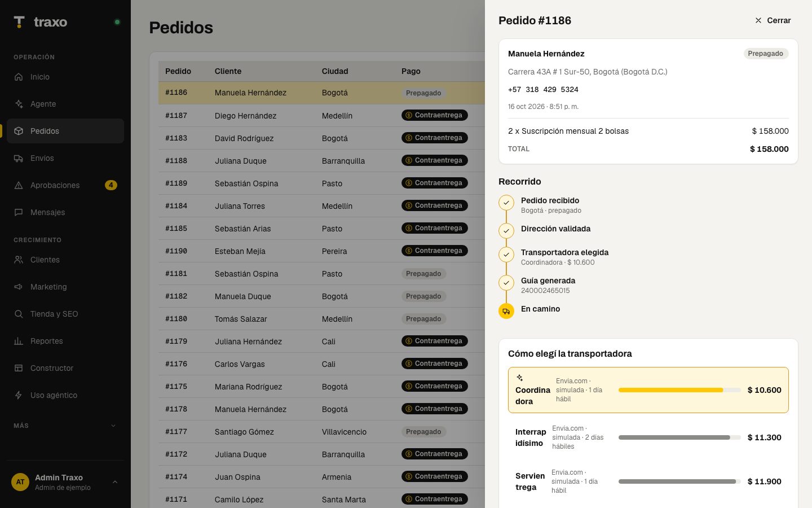Image resolution: width=812 pixels, height=508 pixels.
Task: Select the Coordinadora carrier option
Action: point(648,390)
